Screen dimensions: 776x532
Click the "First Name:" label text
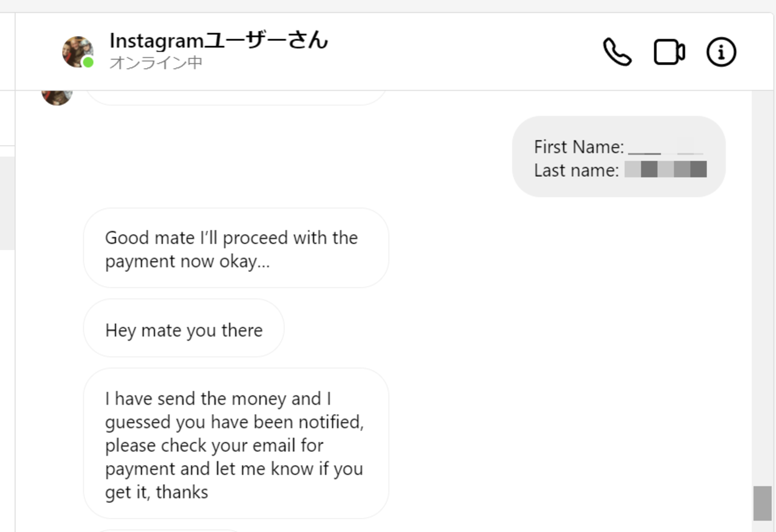579,147
